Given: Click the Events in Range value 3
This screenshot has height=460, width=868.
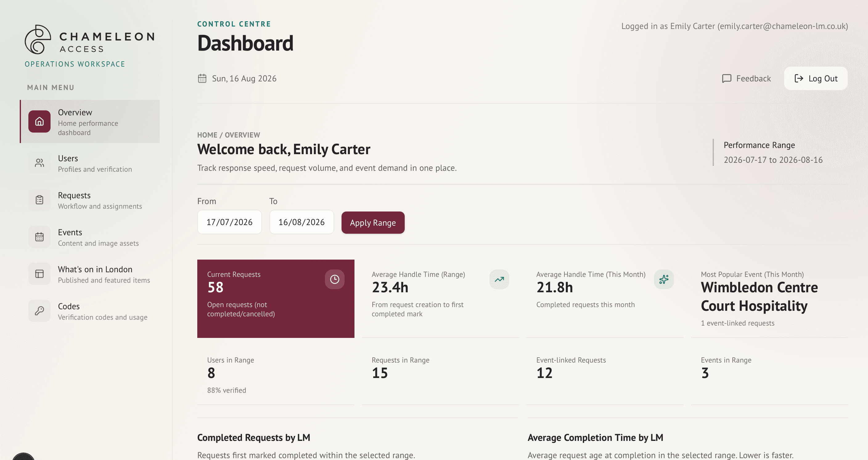Looking at the screenshot, I should 705,373.
